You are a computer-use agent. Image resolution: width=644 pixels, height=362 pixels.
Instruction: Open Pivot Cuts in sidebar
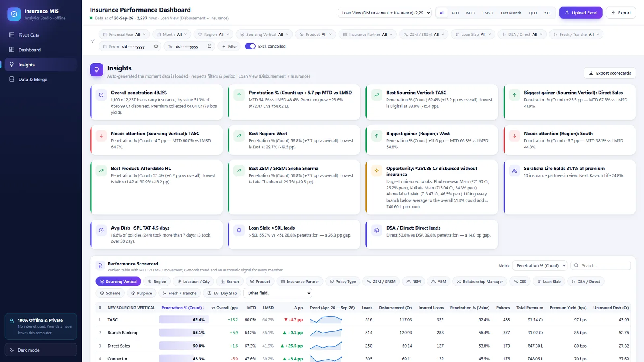[x=41, y=35]
